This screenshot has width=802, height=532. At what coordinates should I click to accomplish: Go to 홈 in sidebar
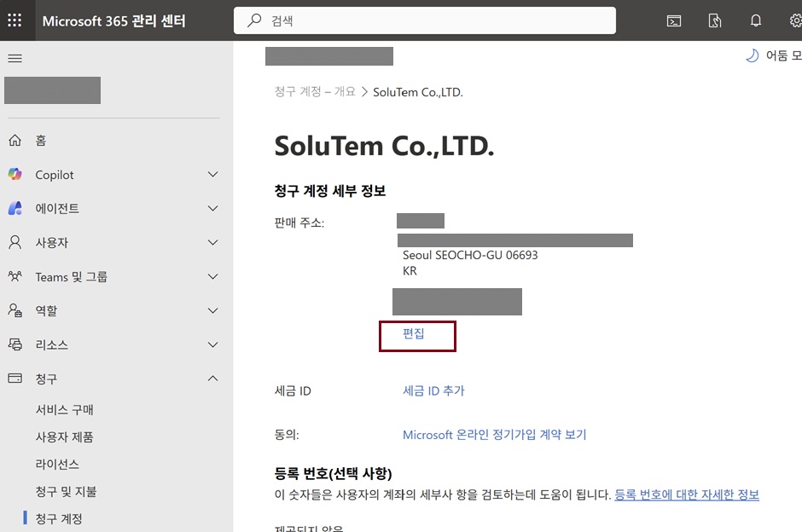(x=41, y=141)
